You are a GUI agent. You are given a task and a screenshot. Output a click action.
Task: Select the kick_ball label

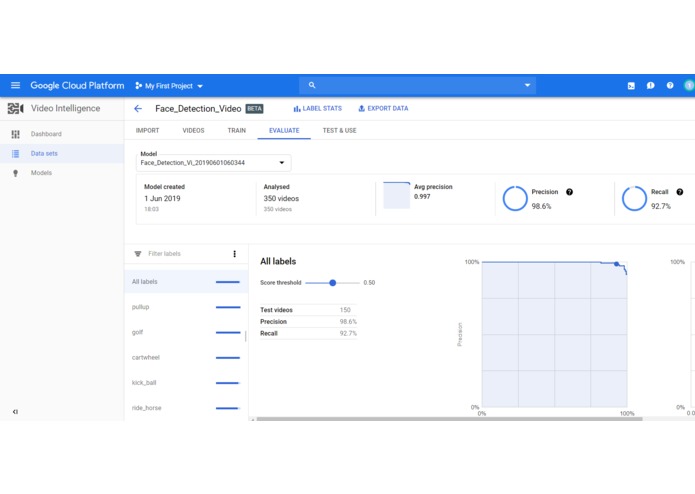point(186,383)
